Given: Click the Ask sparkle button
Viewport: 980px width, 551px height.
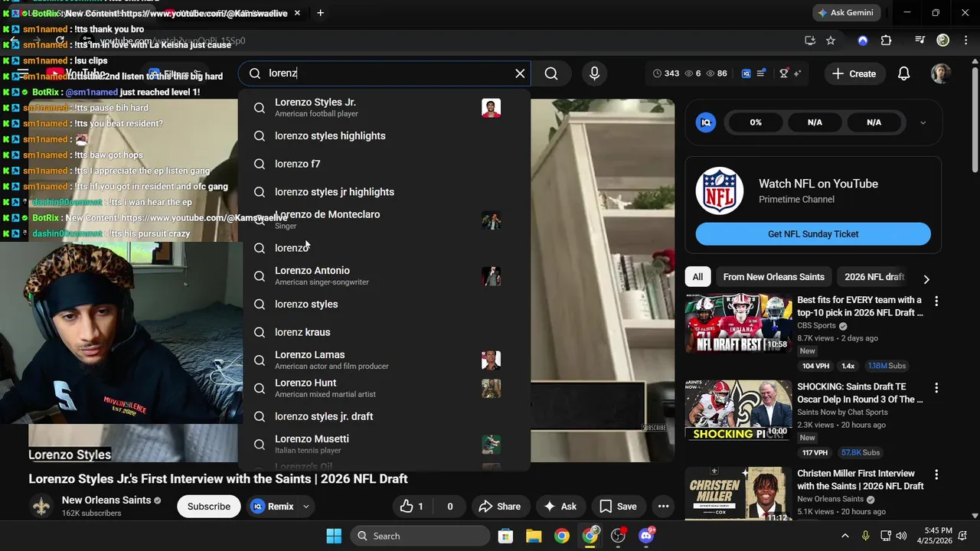Looking at the screenshot, I should pyautogui.click(x=560, y=507).
